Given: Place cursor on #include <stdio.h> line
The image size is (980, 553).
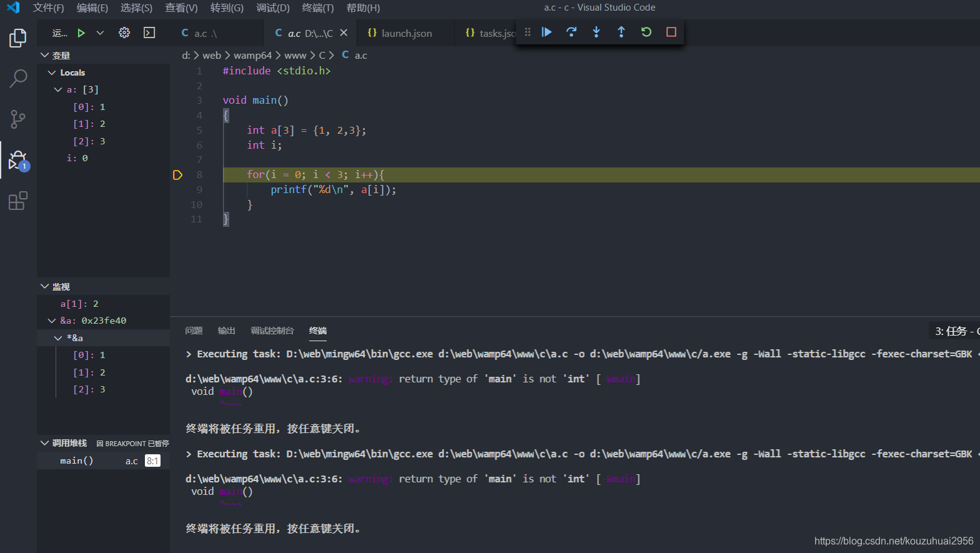Looking at the screenshot, I should 277,71.
